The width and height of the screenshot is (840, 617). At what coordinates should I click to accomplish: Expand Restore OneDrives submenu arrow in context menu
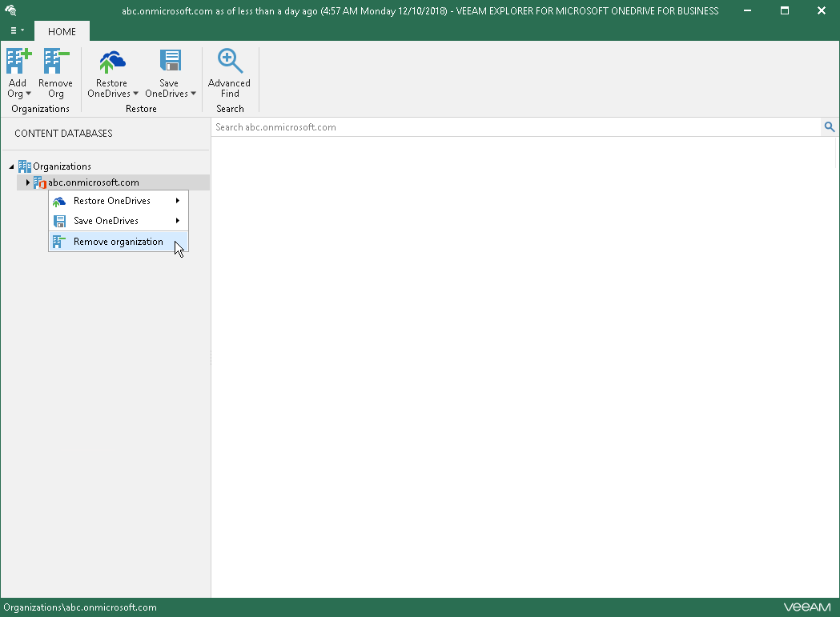(x=177, y=201)
